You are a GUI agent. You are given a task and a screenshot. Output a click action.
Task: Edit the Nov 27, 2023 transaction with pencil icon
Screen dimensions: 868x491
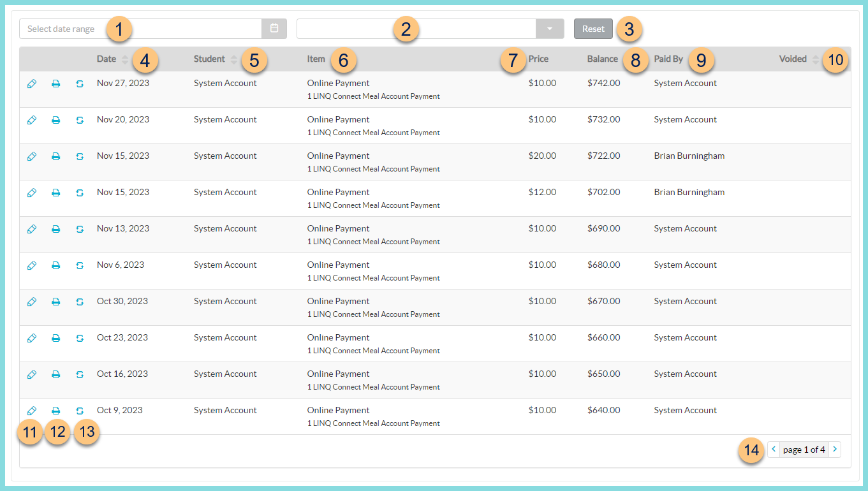tap(32, 83)
